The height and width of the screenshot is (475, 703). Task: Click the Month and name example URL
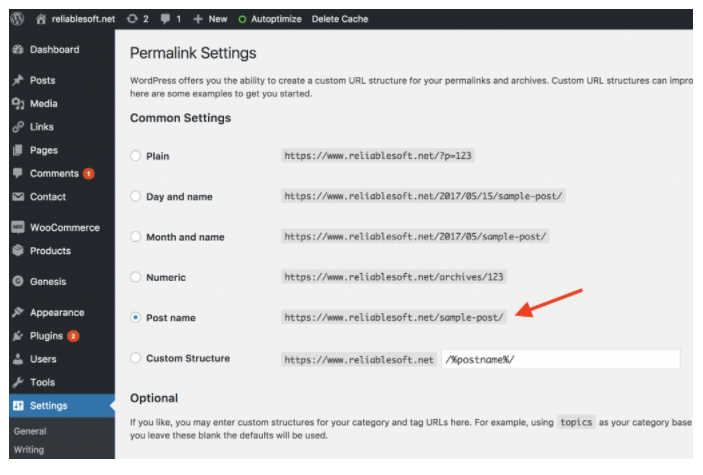click(415, 236)
